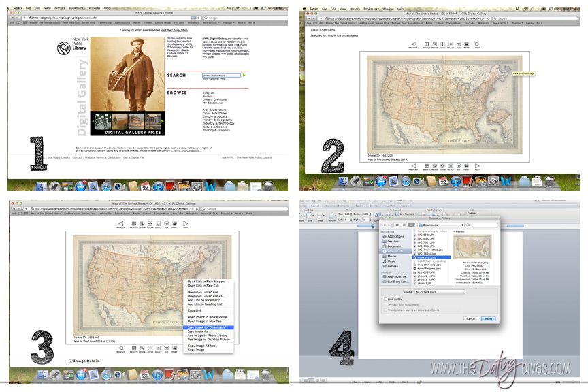Click the Next arrow above the map with the 'View Smaller Image' tooltip
The height and width of the screenshot is (392, 588).
477,44
